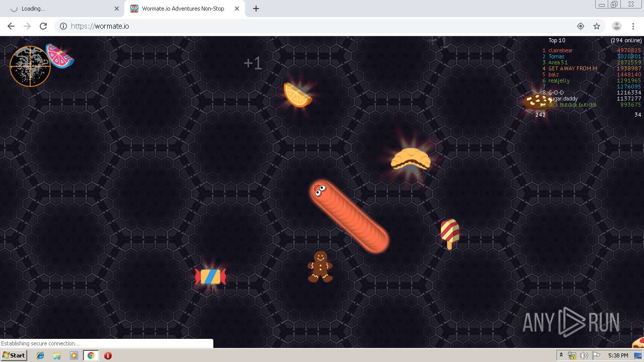
Task: Open the media player taskbar icon
Action: (74, 355)
